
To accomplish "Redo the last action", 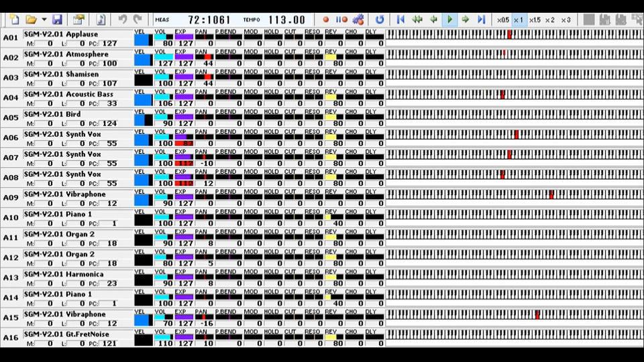I will point(138,19).
